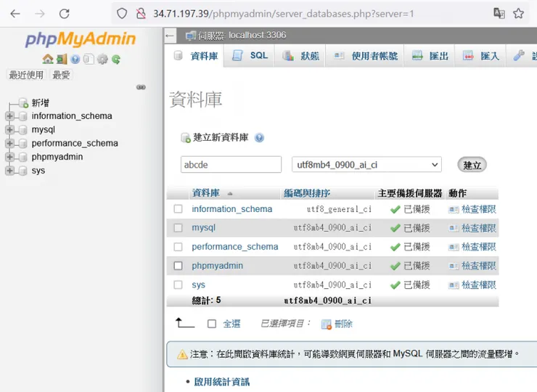This screenshot has height=392, width=537.
Task: Tick the performance_schema row checkbox
Action: 178,246
